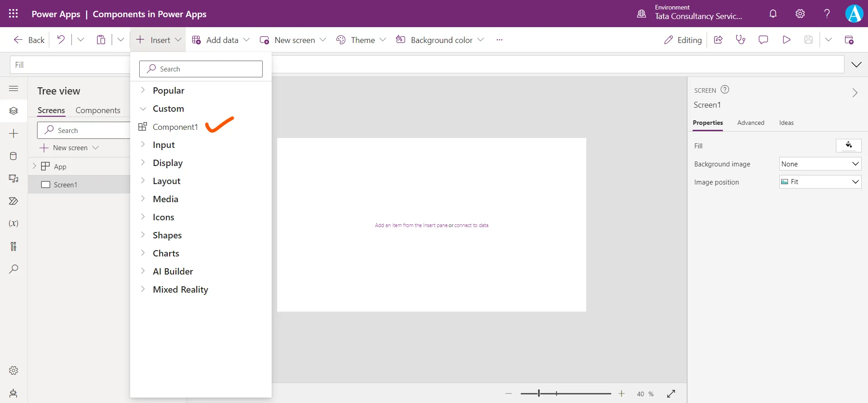Image resolution: width=868 pixels, height=403 pixels.
Task: Click the Back button
Action: click(29, 40)
